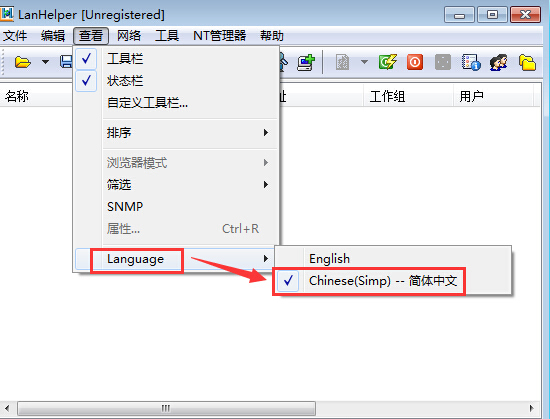Click the red shutdown power icon
The image size is (550, 419).
pos(415,62)
